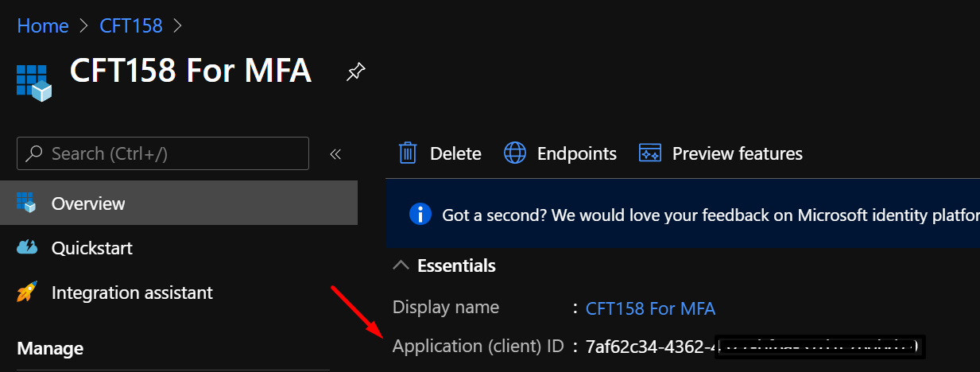
Task: Go to Home in breadcrumb
Action: (x=43, y=25)
